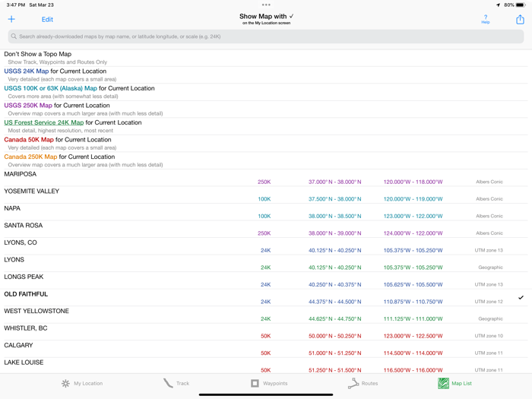The image size is (532, 399).
Task: Tap the share icon at top right
Action: coord(520,19)
